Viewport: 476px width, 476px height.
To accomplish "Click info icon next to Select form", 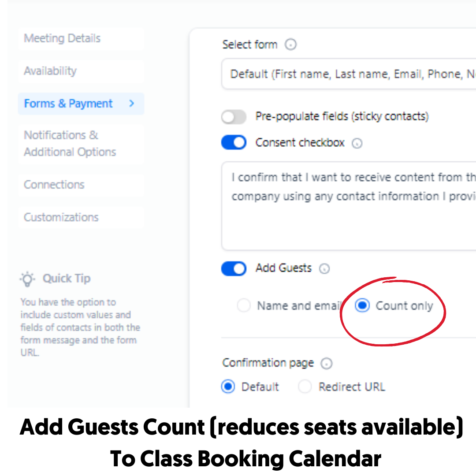I will pyautogui.click(x=290, y=45).
